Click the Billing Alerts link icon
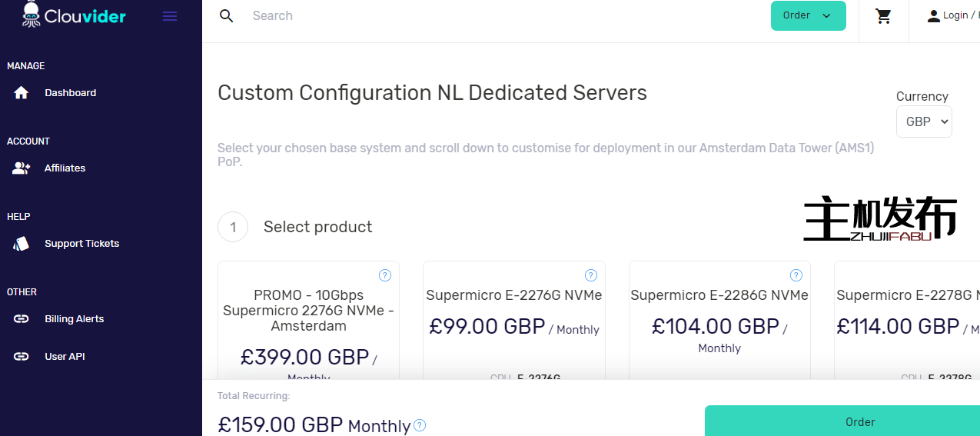 tap(22, 319)
